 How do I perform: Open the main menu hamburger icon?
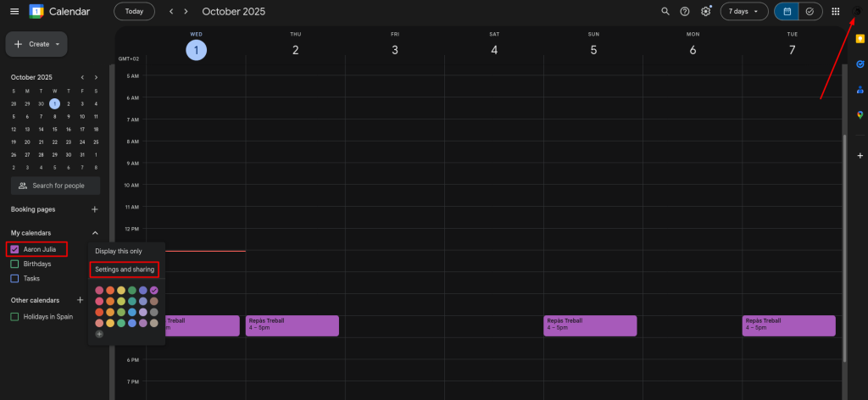click(14, 11)
